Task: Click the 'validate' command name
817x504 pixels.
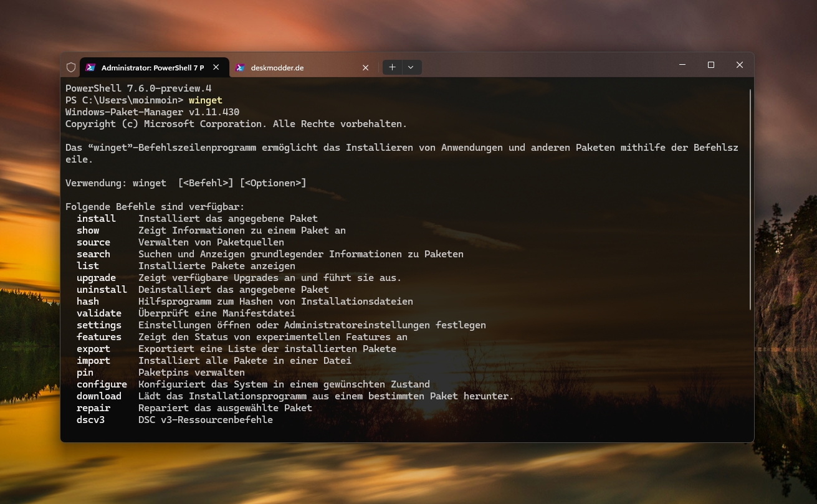Action: (x=99, y=313)
